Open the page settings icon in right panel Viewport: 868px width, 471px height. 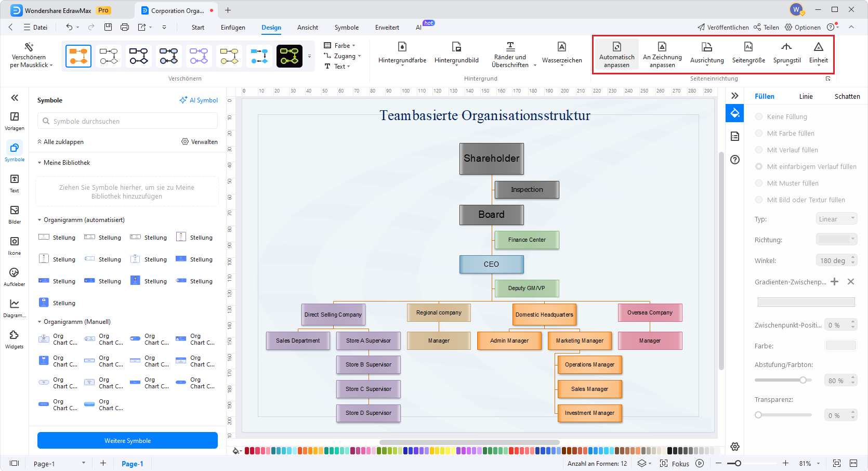click(x=735, y=136)
